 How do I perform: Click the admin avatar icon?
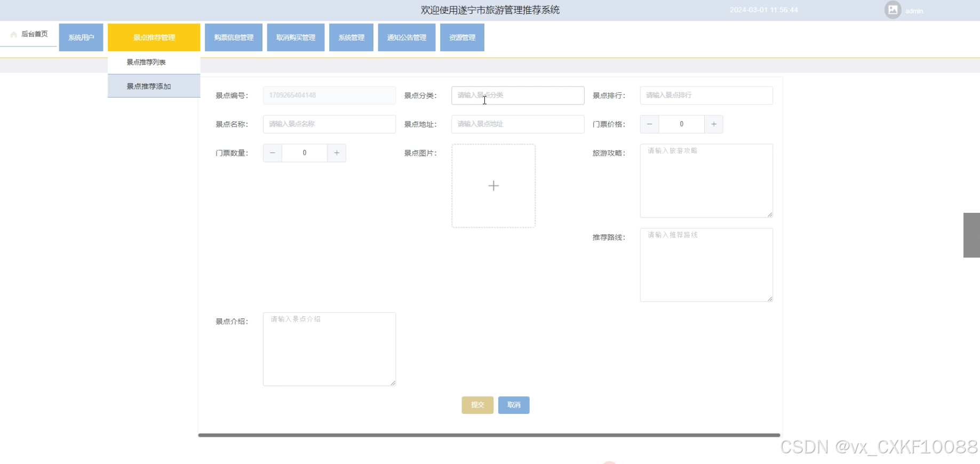[x=893, y=10]
